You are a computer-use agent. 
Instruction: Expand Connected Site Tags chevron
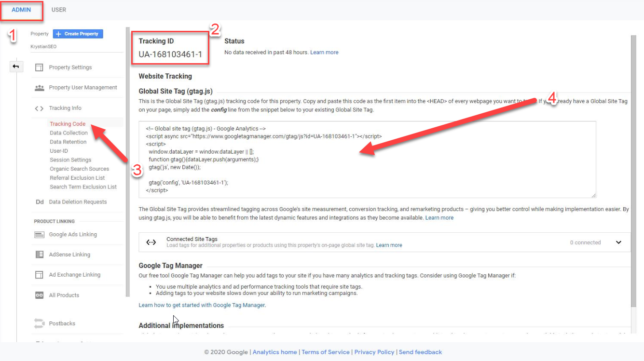[x=618, y=242]
